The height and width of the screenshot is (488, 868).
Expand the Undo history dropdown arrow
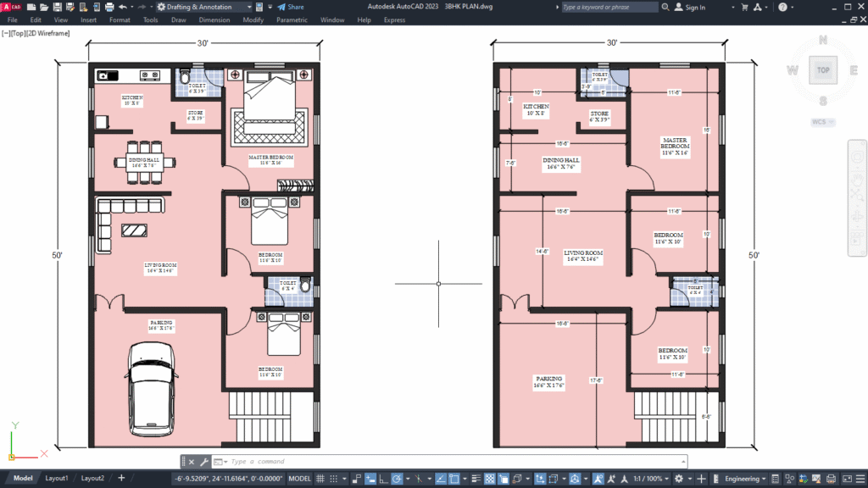[x=131, y=7]
